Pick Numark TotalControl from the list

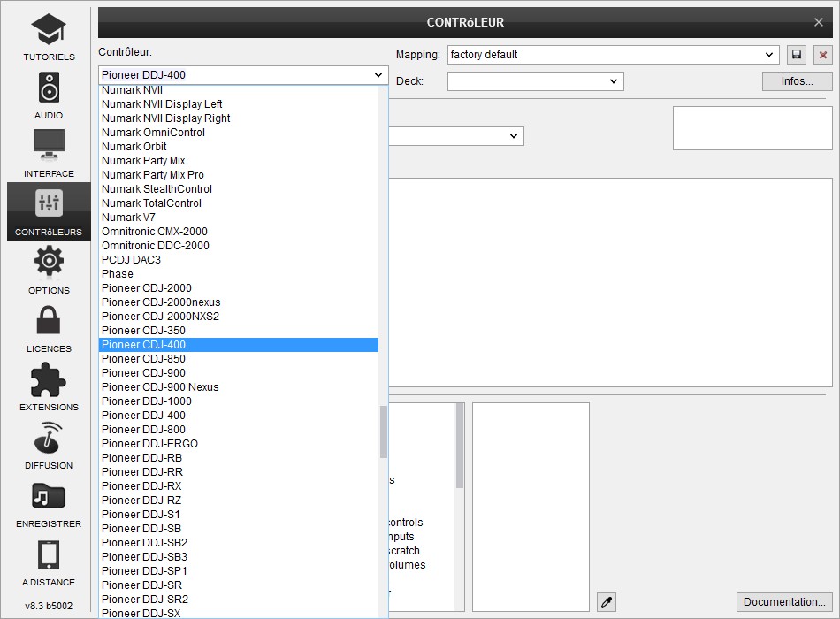(239, 203)
